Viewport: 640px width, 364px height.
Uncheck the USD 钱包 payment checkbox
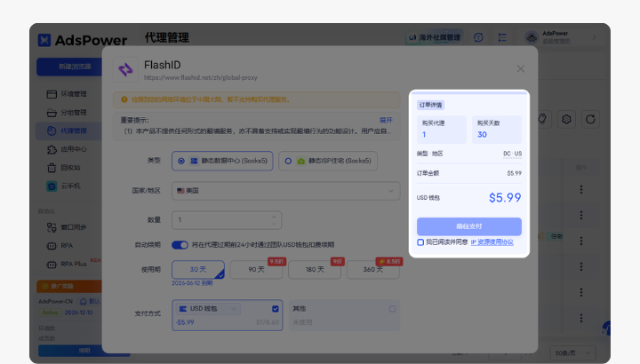click(275, 309)
